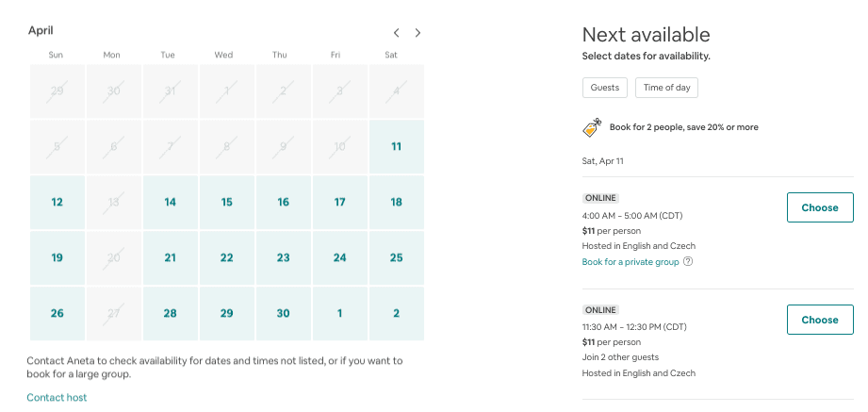
Task: Select April 25 on the calendar
Action: (x=396, y=257)
